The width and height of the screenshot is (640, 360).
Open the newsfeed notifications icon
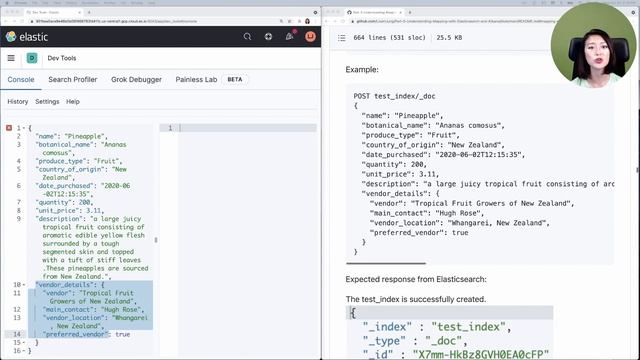click(289, 37)
